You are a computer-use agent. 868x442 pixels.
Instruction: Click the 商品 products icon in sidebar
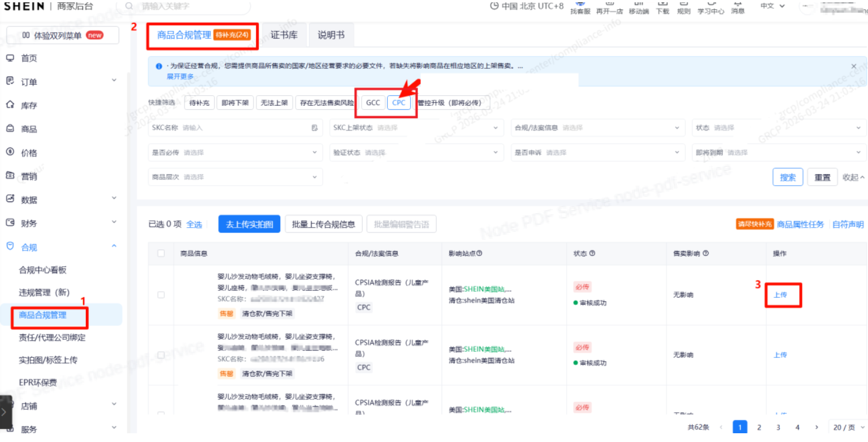9,128
